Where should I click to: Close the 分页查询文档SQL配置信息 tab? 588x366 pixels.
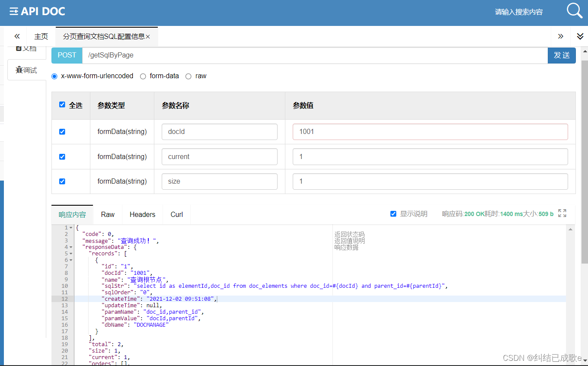[148, 37]
